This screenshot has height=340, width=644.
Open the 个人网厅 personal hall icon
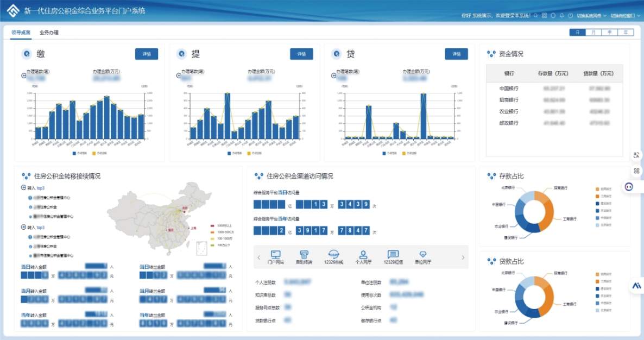(x=364, y=255)
